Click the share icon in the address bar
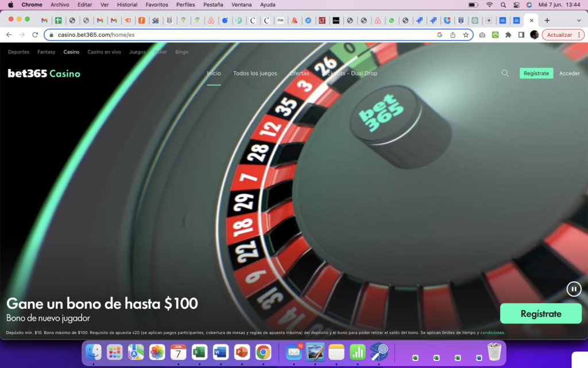Screen dimensions: 588x368 453,34
